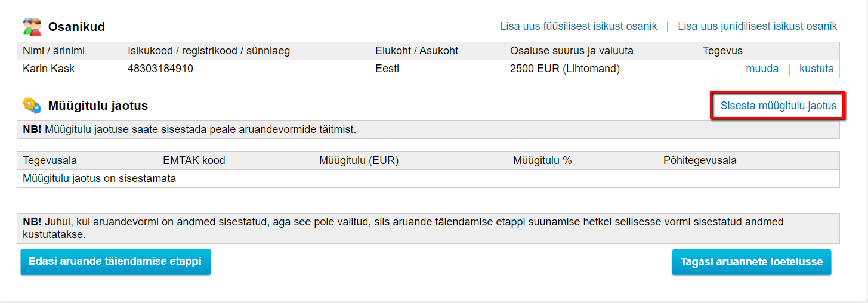Click the EMTAK kood column header
Screen dimensions: 868x303
pyautogui.click(x=194, y=160)
